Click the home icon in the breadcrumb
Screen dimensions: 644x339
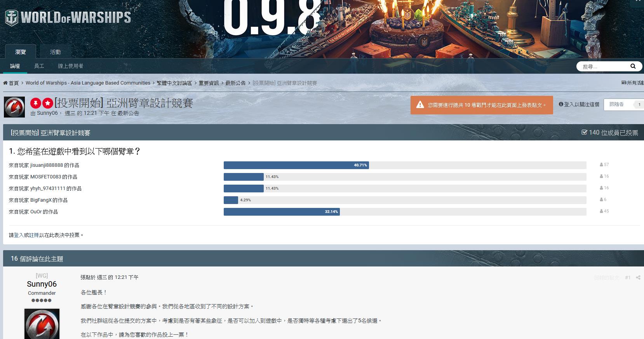[5, 83]
